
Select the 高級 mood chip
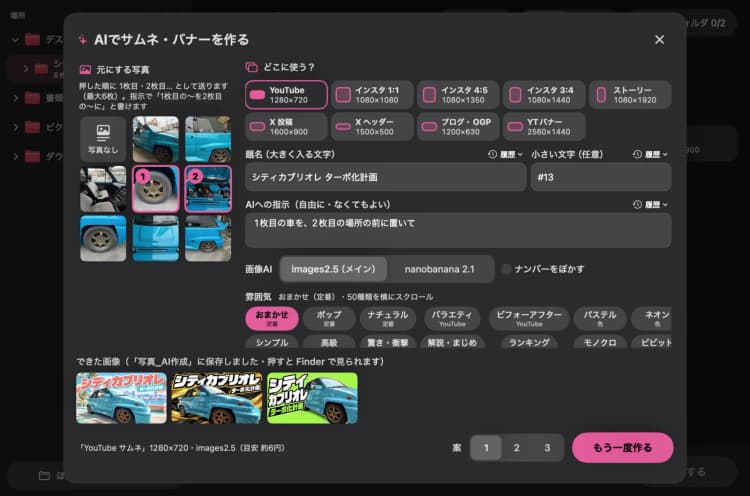[329, 342]
